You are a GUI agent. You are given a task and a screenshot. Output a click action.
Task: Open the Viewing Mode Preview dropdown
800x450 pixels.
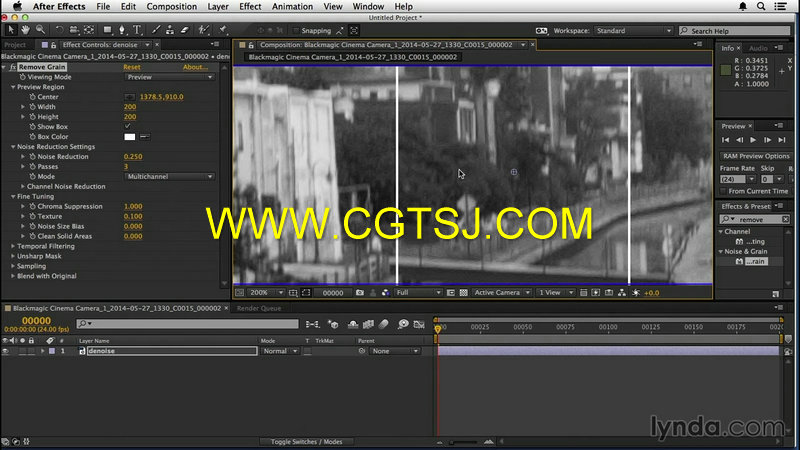169,77
